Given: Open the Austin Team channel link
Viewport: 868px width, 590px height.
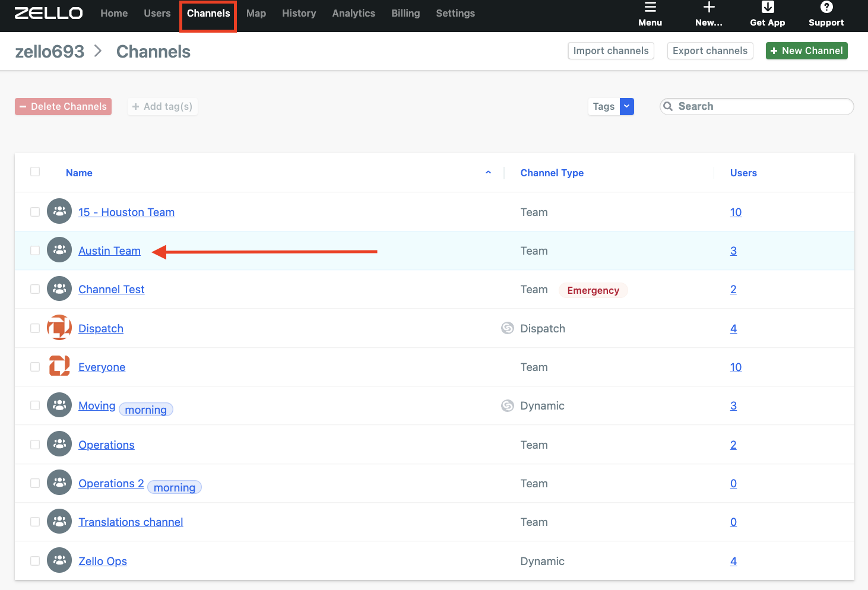Looking at the screenshot, I should pyautogui.click(x=110, y=250).
